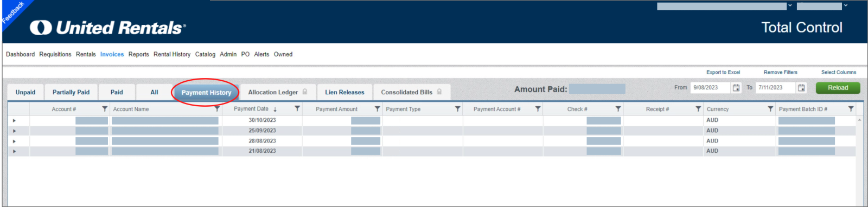Open the PO menu item
The width and height of the screenshot is (868, 207).
[x=245, y=54]
